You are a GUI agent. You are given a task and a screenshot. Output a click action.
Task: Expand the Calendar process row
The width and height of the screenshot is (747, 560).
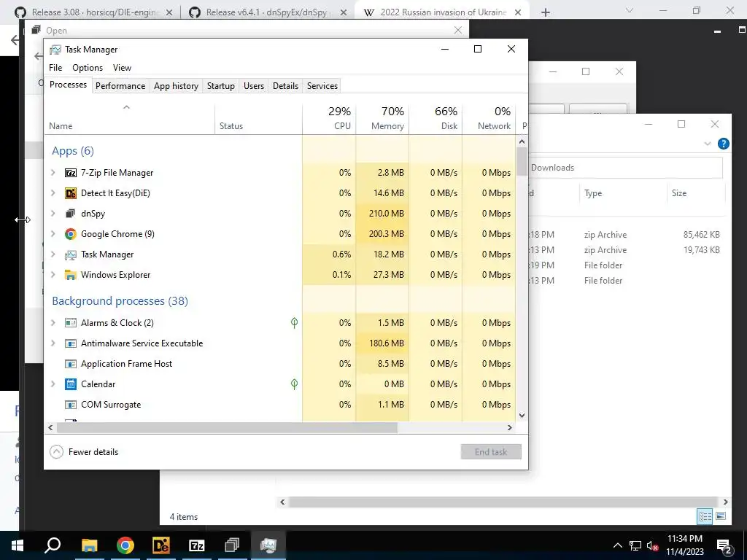pos(53,384)
